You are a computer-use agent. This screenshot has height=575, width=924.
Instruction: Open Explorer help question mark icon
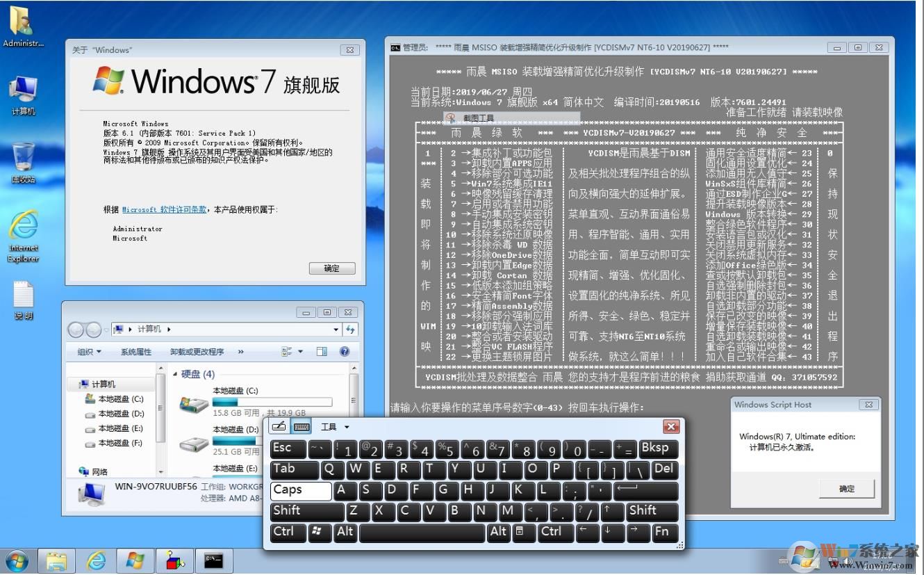click(x=344, y=352)
